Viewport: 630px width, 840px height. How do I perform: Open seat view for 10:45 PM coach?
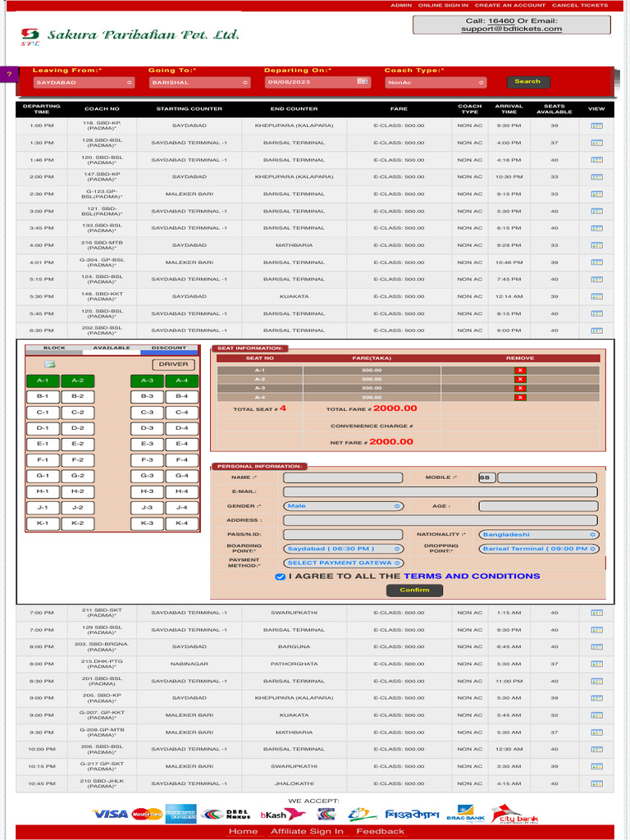[x=596, y=783]
